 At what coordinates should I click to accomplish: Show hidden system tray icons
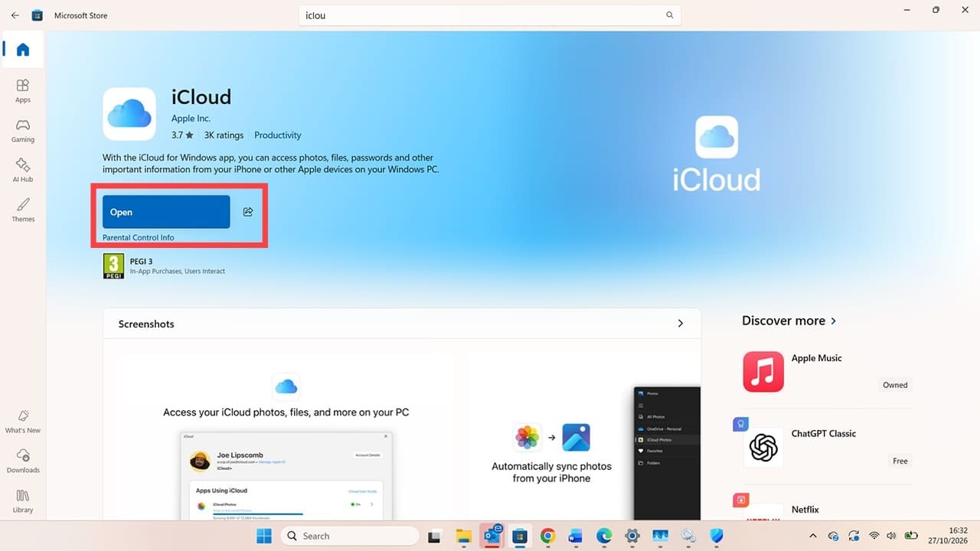pos(812,536)
